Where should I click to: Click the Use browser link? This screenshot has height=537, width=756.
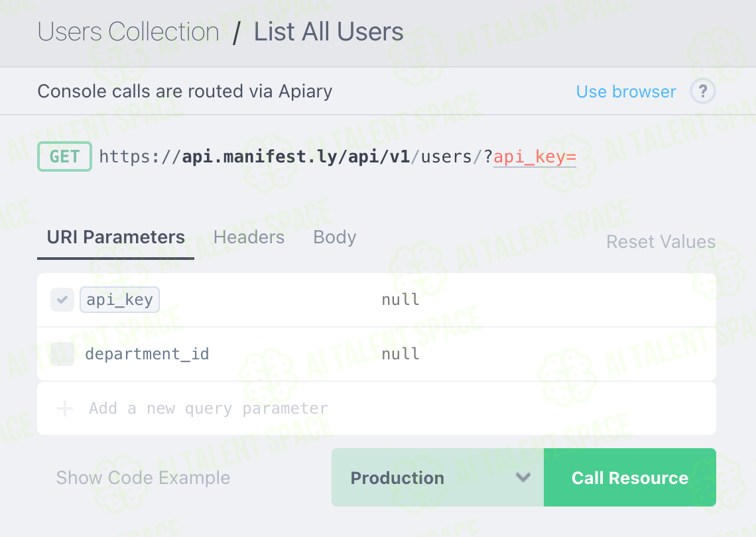626,91
